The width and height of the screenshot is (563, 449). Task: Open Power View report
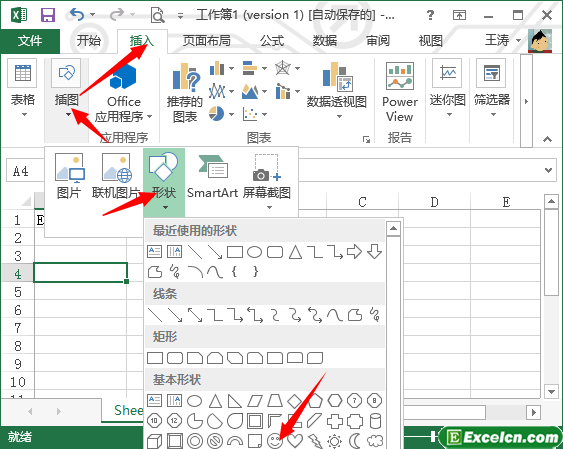pos(400,93)
